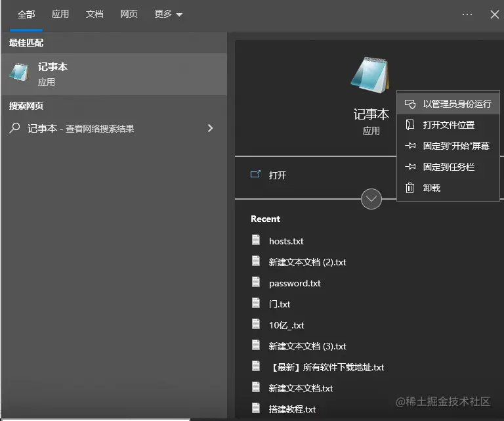Open recent file 新建文本文档.txt

(301, 389)
